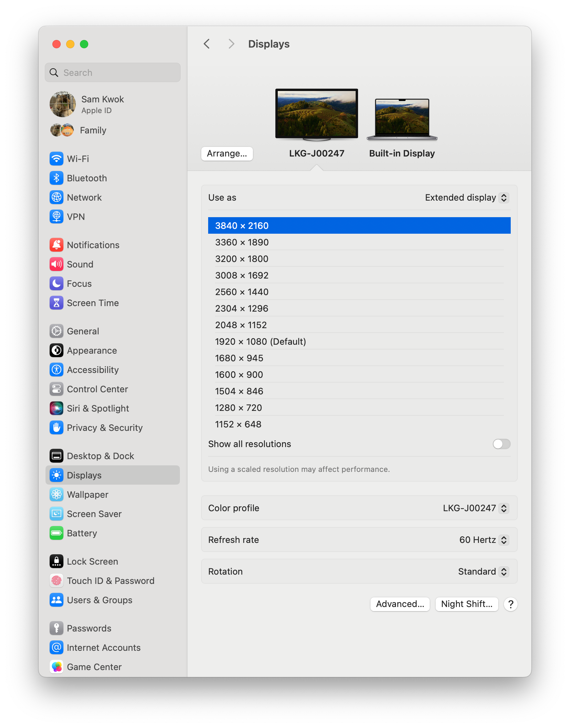
Task: Open the Rotation popup menu
Action: [483, 572]
